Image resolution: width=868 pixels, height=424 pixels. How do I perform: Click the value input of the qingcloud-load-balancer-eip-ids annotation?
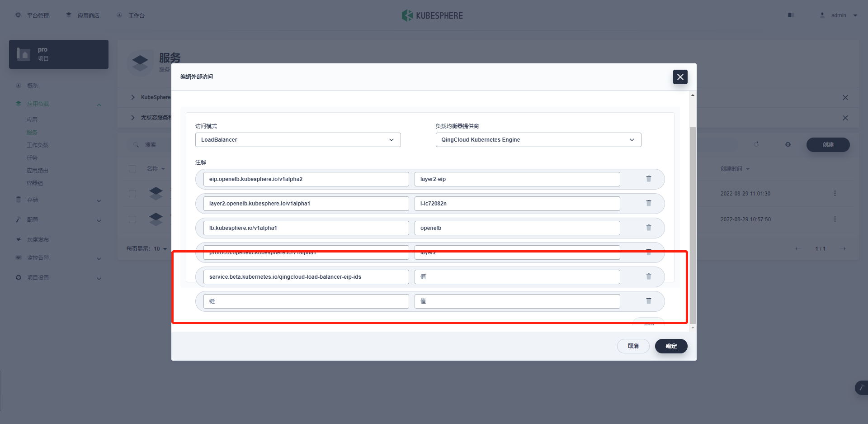pos(517,276)
